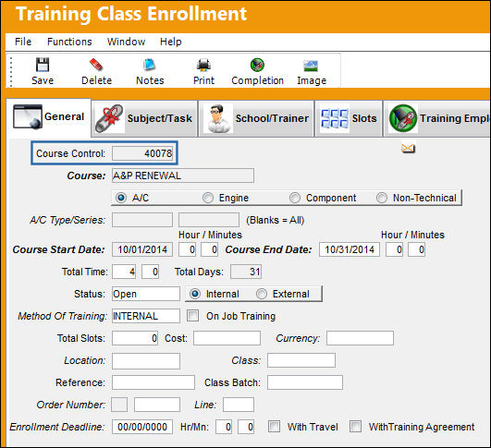
Task: Click the envelope mail icon
Action: click(x=408, y=149)
